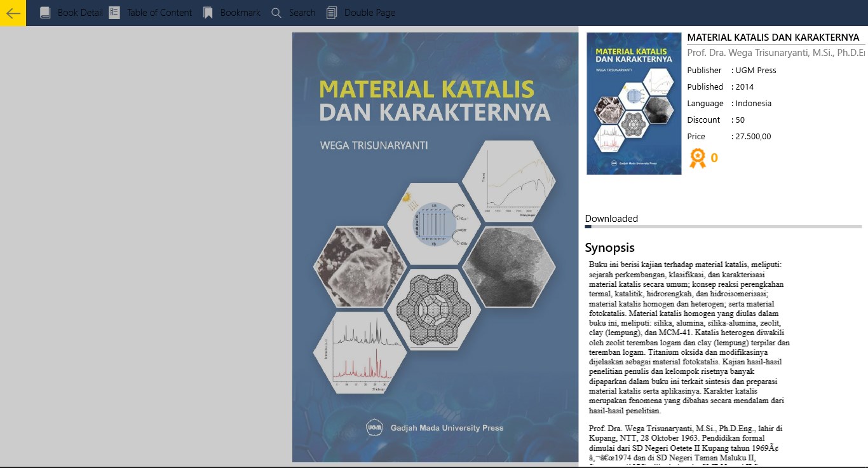Click Gadjah Mada University Press on large cover
868x468 pixels.
(x=447, y=428)
